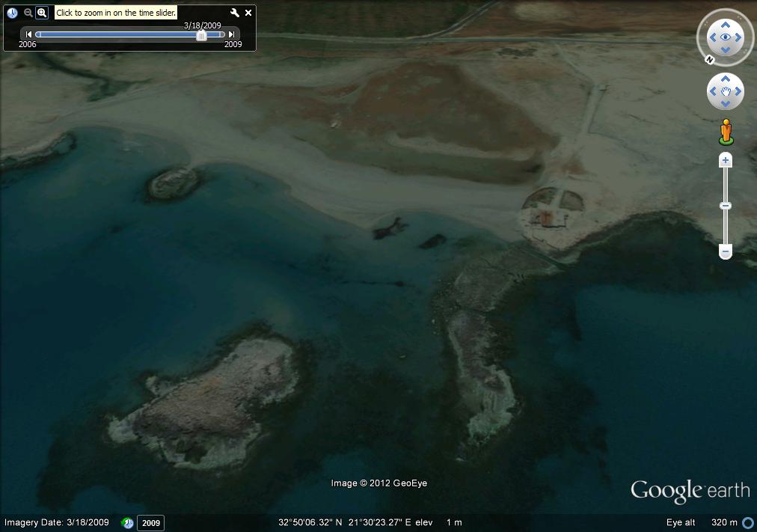Open time slider options with the wrench icon

click(235, 13)
